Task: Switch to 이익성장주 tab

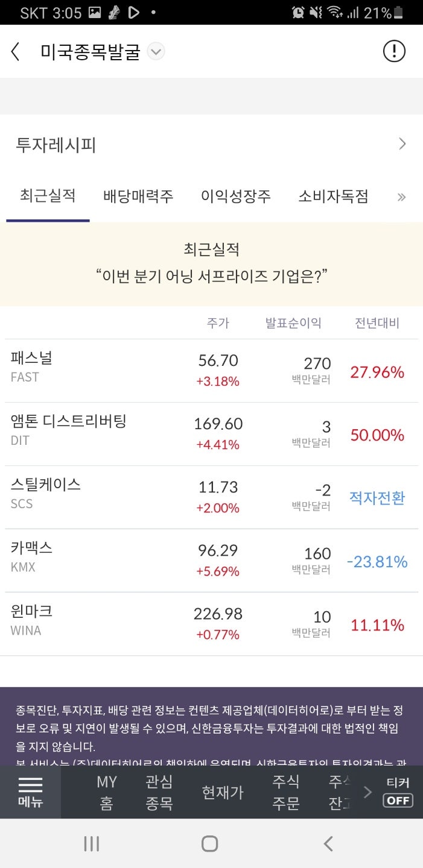Action: [236, 197]
